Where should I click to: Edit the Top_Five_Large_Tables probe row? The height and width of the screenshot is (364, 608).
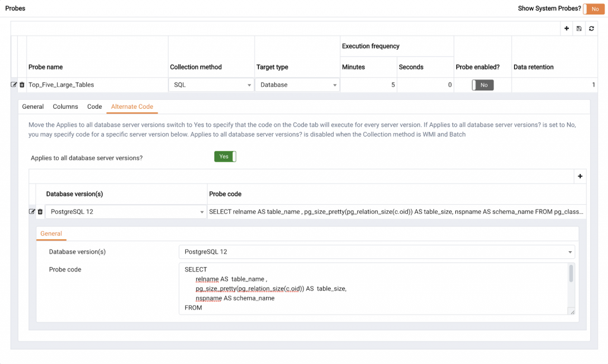tap(14, 85)
